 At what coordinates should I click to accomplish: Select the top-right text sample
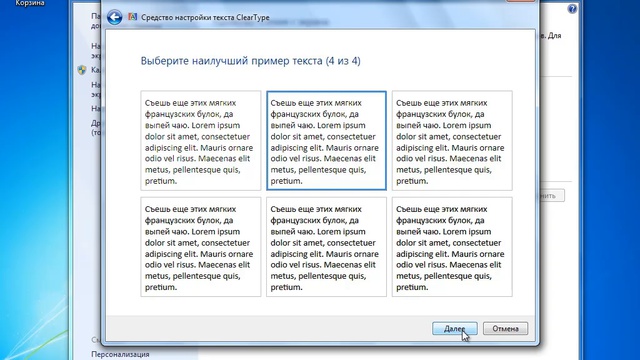452,141
